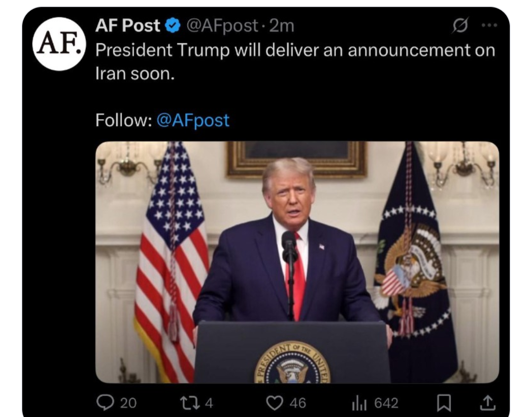Open the three-dot more options menu
This screenshot has height=417, width=532.
coord(489,25)
